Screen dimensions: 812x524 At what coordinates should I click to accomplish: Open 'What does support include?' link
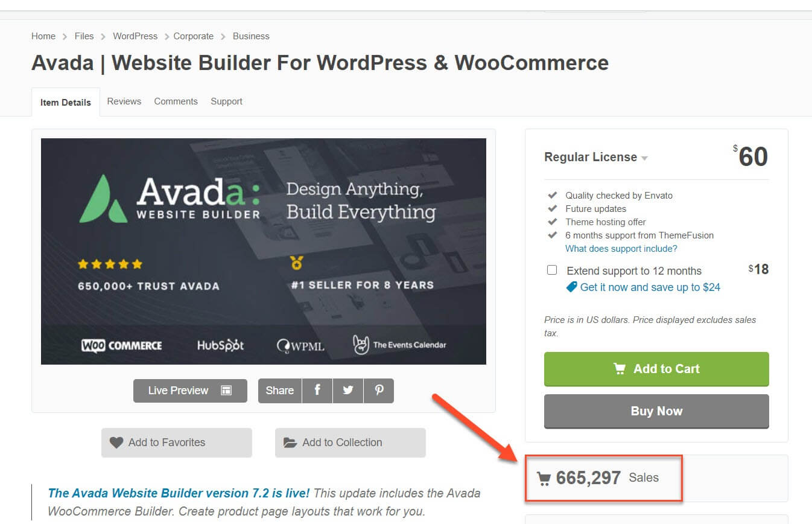[x=621, y=249]
